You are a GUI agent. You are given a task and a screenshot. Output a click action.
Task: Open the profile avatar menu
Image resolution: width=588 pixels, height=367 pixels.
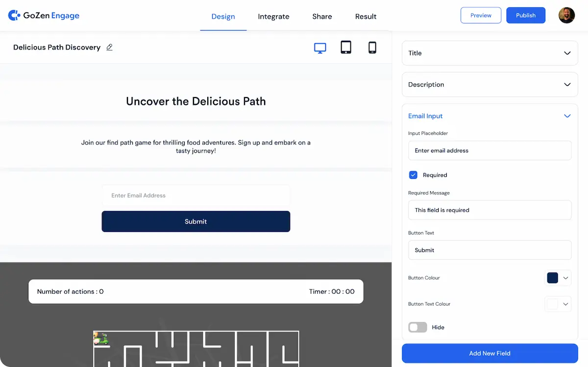pos(566,15)
